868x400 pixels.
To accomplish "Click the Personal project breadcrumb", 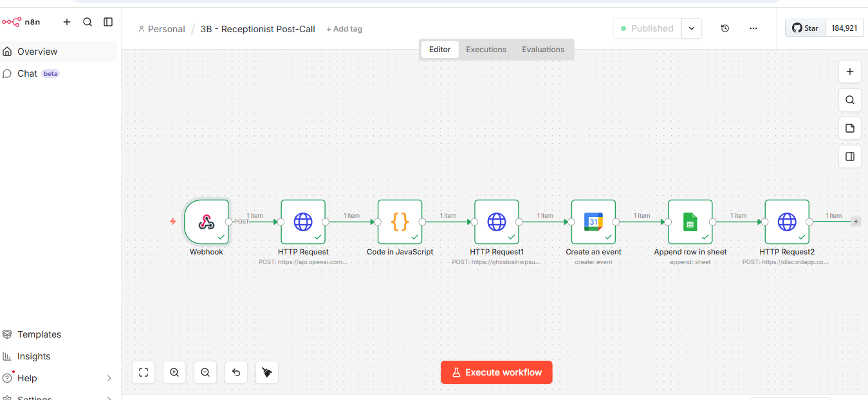I will (162, 29).
